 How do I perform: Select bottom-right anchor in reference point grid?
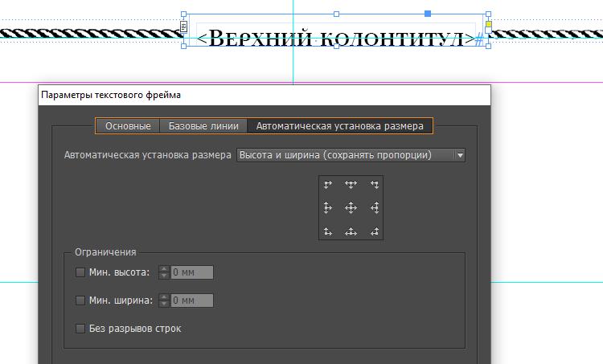375,231
